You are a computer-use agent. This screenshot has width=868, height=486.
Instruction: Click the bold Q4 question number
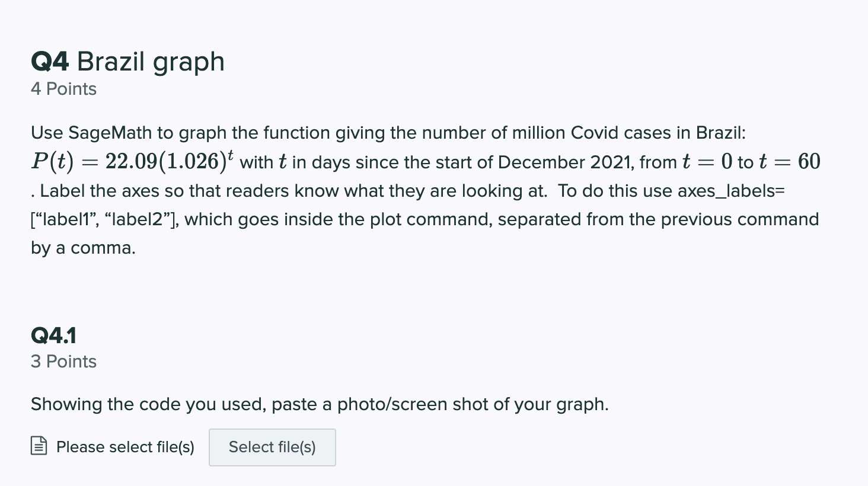50,62
